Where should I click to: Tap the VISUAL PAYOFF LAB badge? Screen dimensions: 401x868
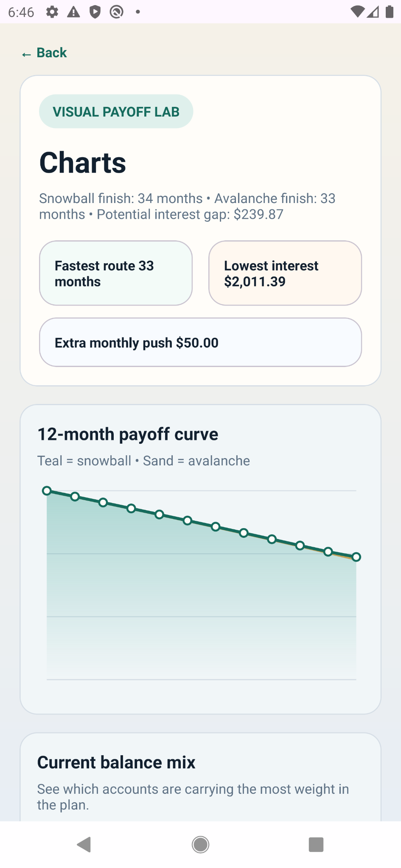point(116,111)
